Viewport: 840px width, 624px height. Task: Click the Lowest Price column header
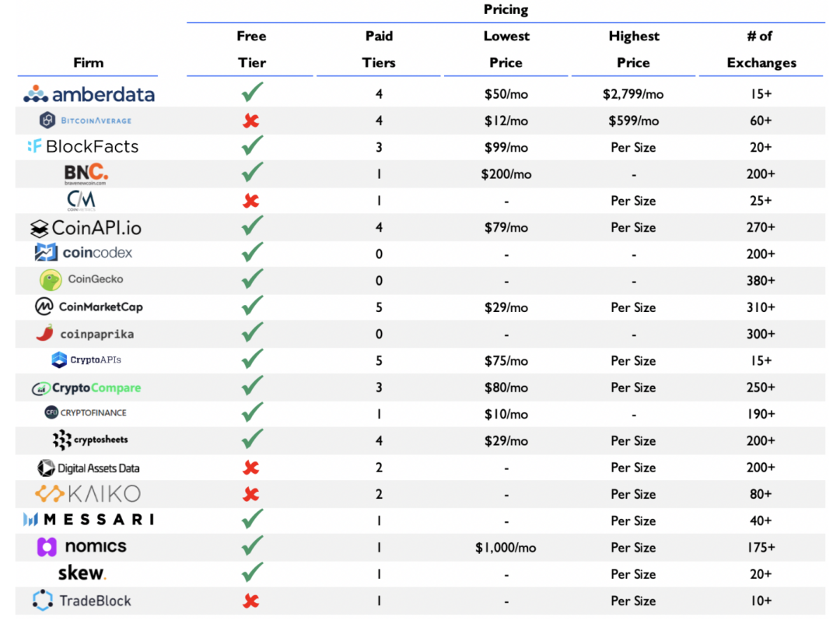[506, 49]
